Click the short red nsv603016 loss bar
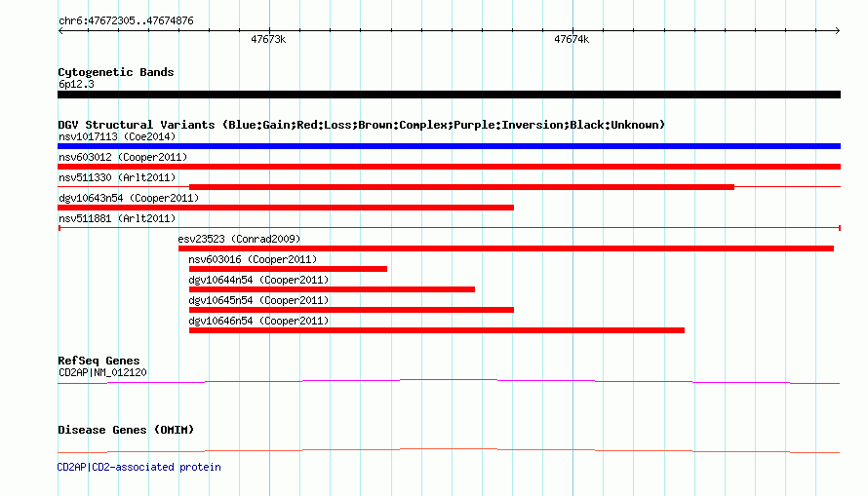Screen dimensions: 868x496 tap(288, 269)
